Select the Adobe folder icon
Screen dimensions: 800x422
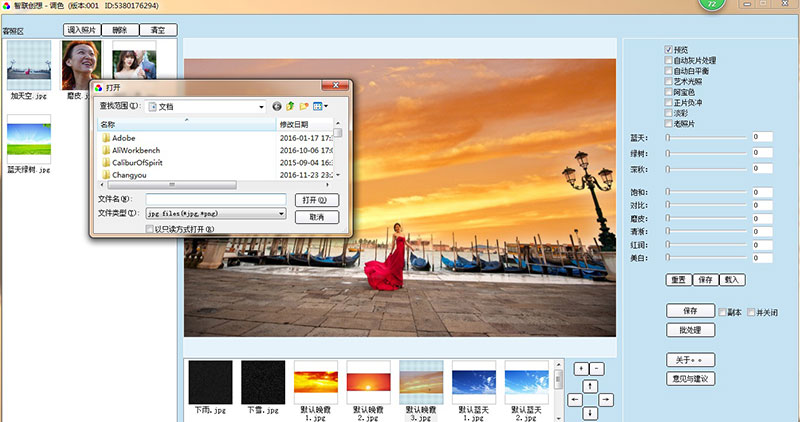point(106,138)
